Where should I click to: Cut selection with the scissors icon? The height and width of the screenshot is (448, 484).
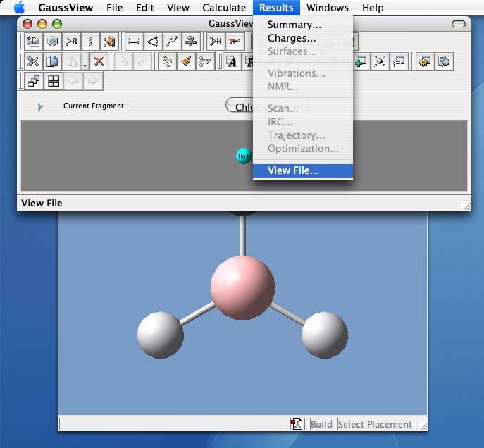33,61
